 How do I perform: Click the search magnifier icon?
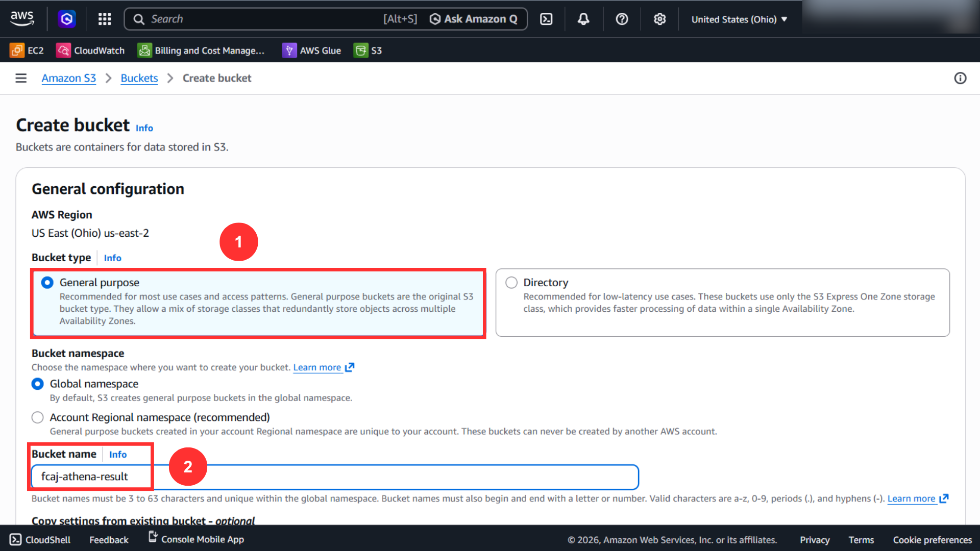click(139, 19)
